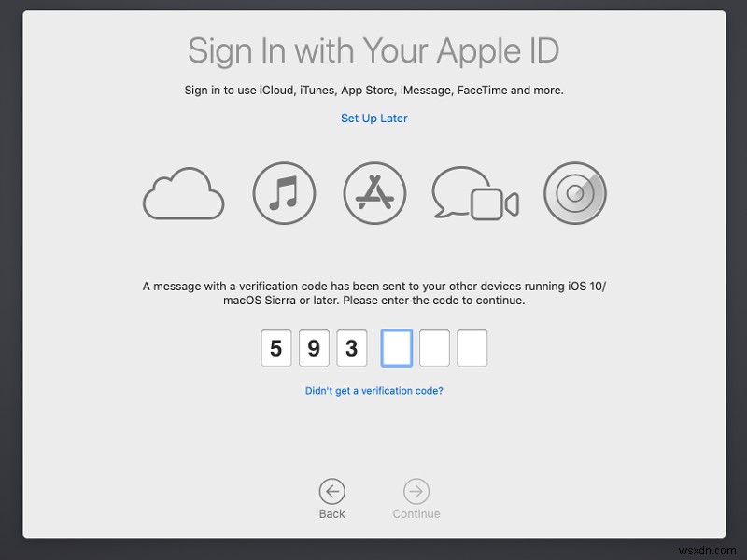Open Didn't get a verification code link

tap(374, 391)
